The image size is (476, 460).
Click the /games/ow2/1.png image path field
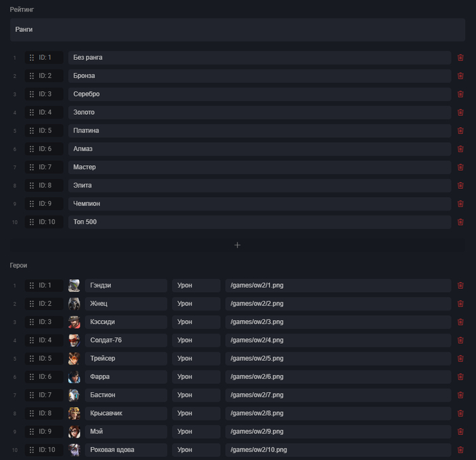point(338,285)
